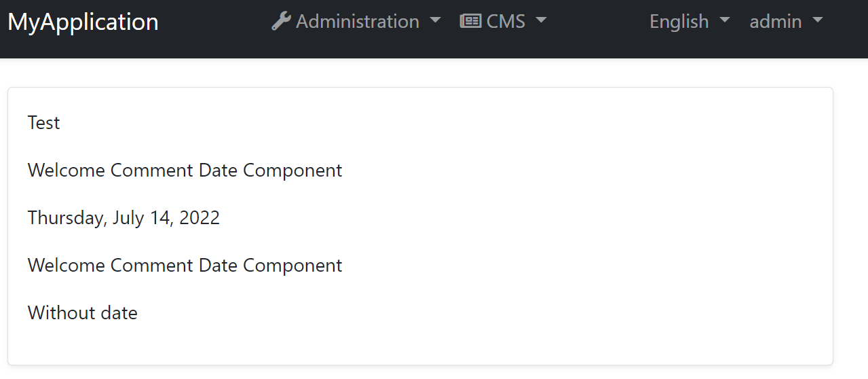Viewport: 868px width, 379px height.
Task: Open the Administration menu label
Action: pos(358,22)
